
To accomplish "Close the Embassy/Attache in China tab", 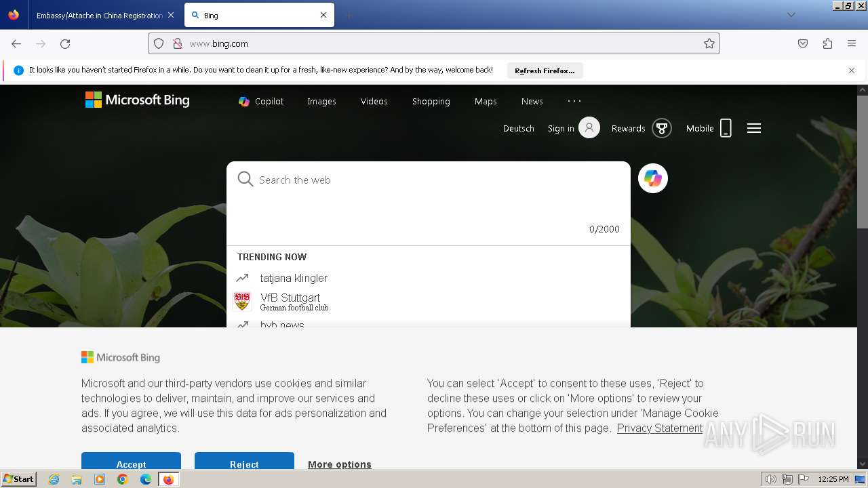I will (170, 15).
